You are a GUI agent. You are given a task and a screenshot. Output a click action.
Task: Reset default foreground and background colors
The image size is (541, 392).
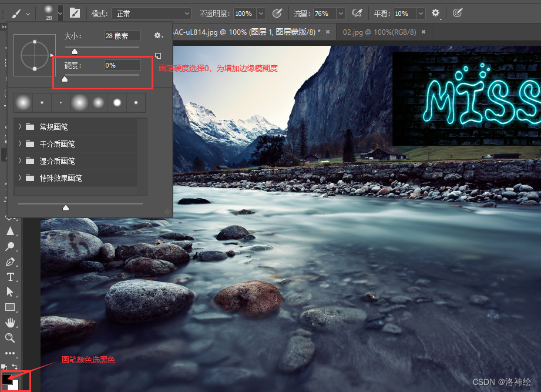4,367
